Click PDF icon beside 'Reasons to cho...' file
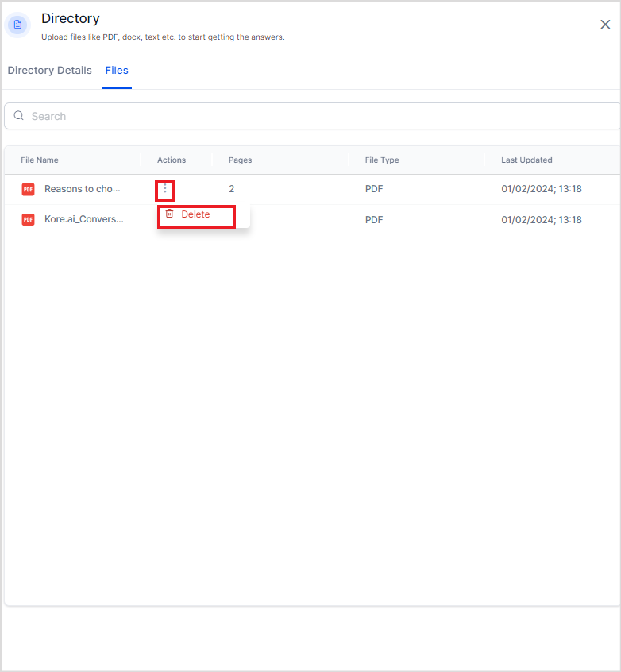 (x=29, y=189)
